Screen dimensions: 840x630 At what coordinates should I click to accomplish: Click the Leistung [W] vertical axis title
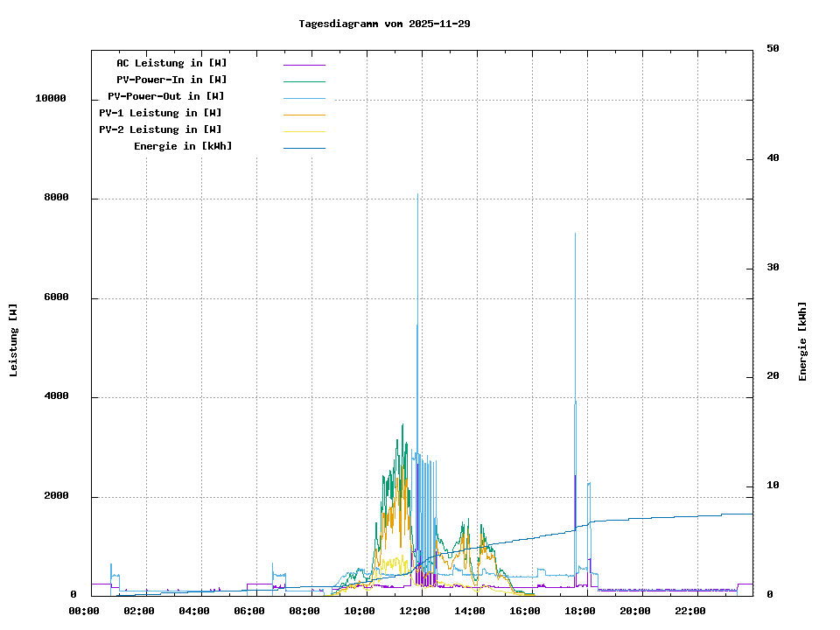14,340
